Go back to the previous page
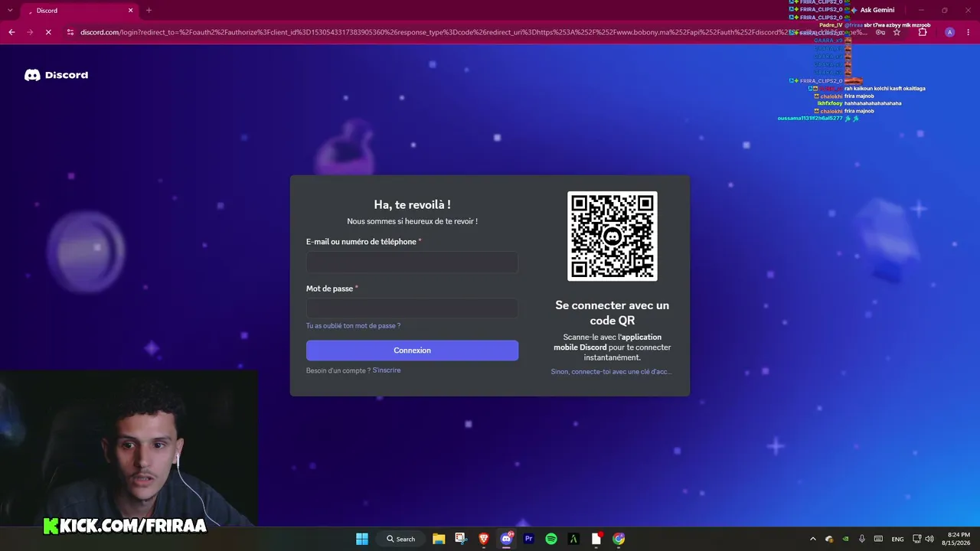This screenshot has height=551, width=980. point(11,32)
